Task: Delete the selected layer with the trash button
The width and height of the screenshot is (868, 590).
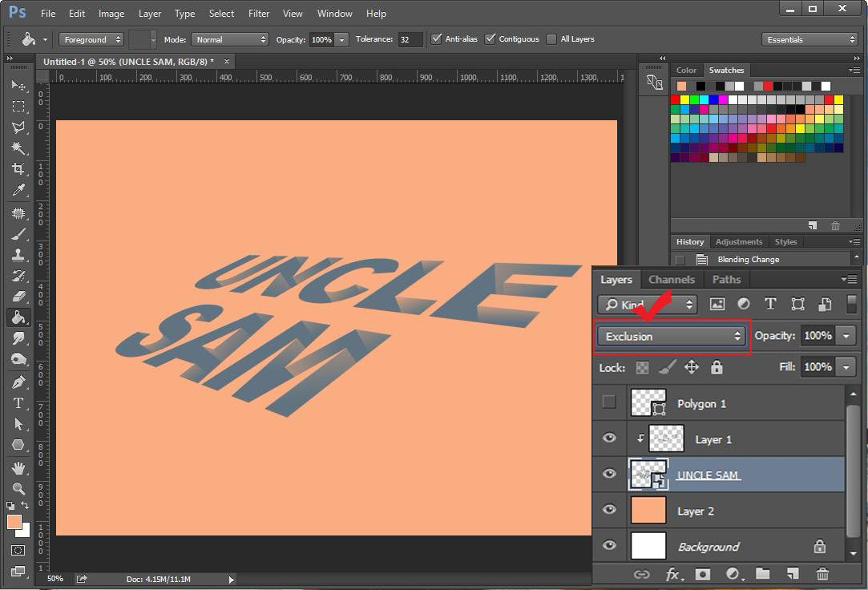Action: [x=822, y=575]
